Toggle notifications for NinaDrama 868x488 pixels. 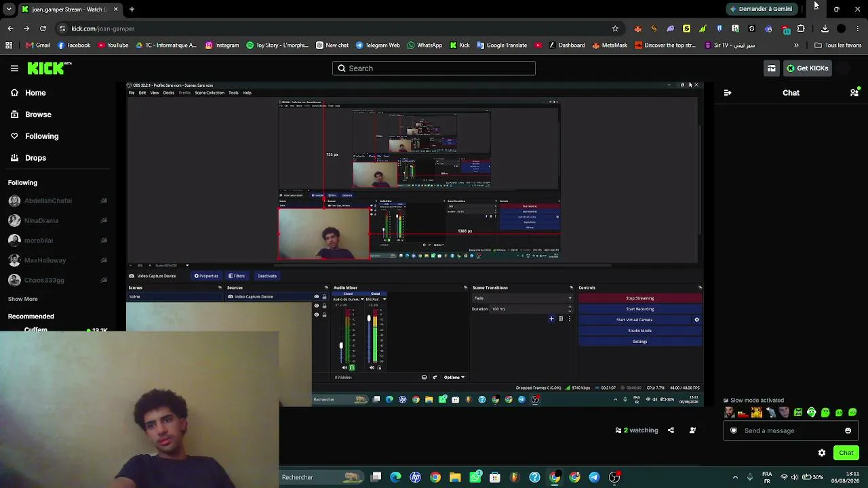(104, 220)
